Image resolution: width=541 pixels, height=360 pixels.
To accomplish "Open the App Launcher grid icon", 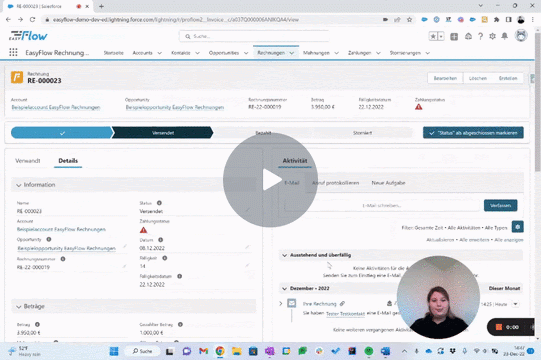I will point(13,52).
